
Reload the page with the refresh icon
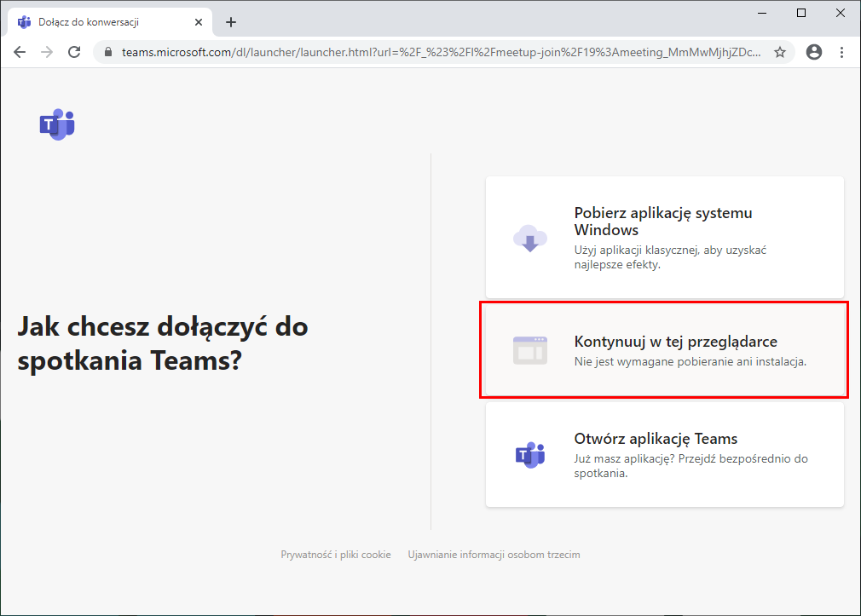coord(74,52)
